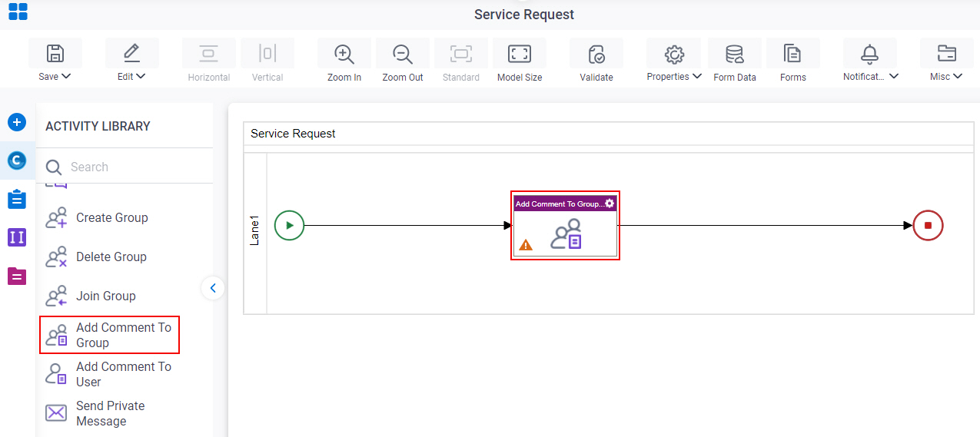Click the orange warning triangle on the activity

[526, 245]
